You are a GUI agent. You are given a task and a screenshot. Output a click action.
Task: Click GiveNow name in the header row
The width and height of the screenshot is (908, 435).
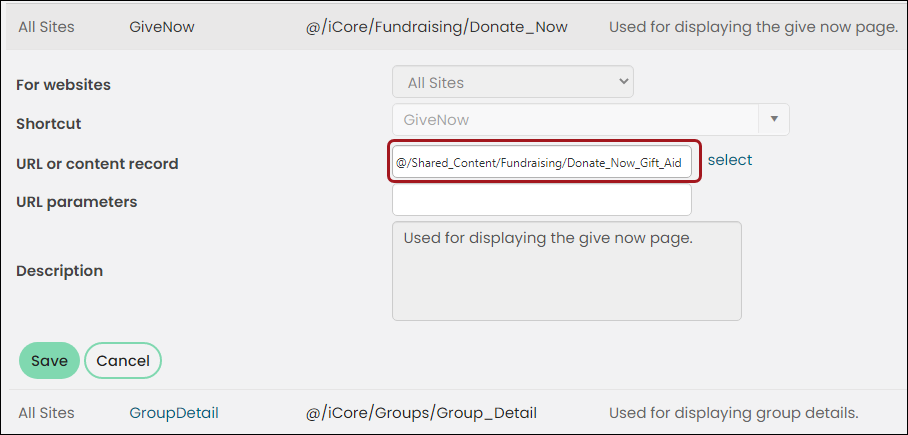tap(162, 27)
